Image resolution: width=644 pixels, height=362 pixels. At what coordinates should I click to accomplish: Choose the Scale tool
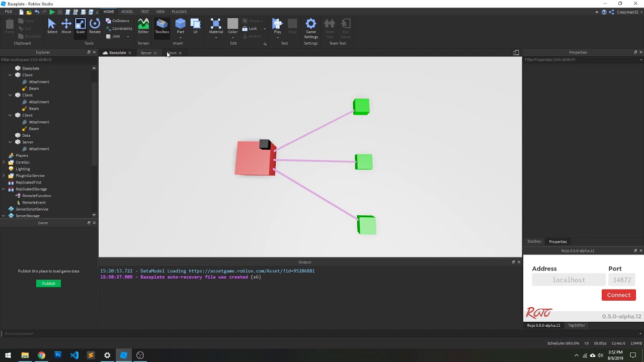(80, 26)
